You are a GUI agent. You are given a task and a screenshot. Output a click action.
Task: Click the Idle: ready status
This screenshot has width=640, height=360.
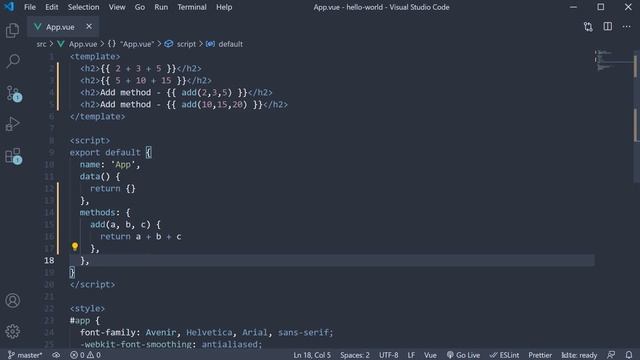pos(579,355)
